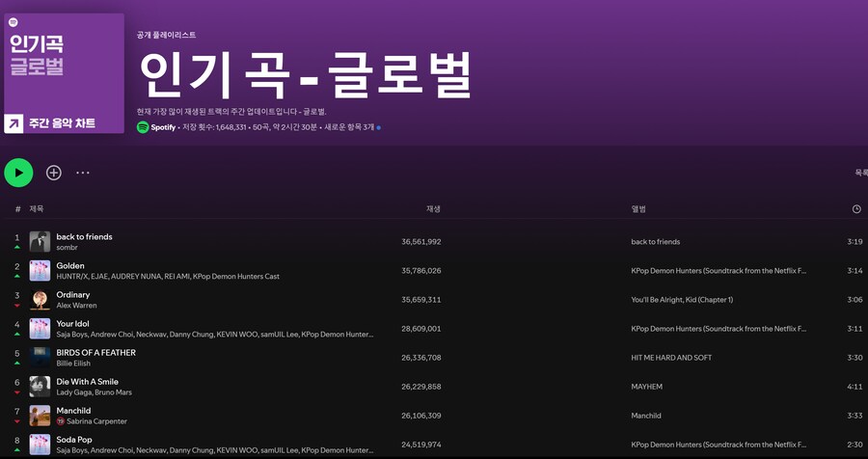Screen dimensions: 868x459
Task: Select the Soda Pop track title
Action: (74, 440)
